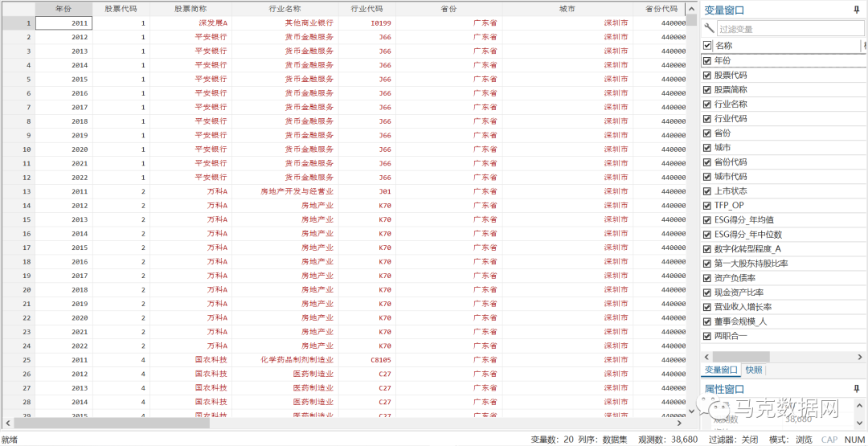Pin the 变量窗口 panel with pushpin icon
Screen dimensions: 868x446
[x=857, y=10]
